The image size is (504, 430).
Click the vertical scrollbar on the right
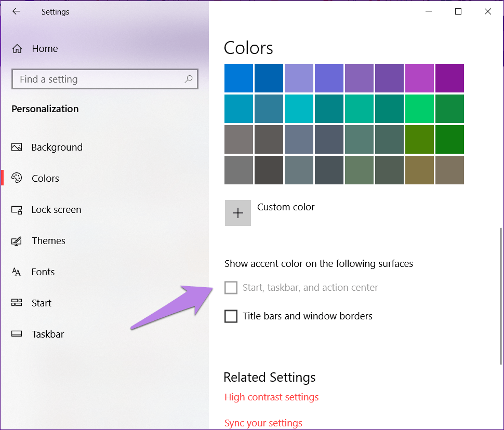tap(501, 295)
